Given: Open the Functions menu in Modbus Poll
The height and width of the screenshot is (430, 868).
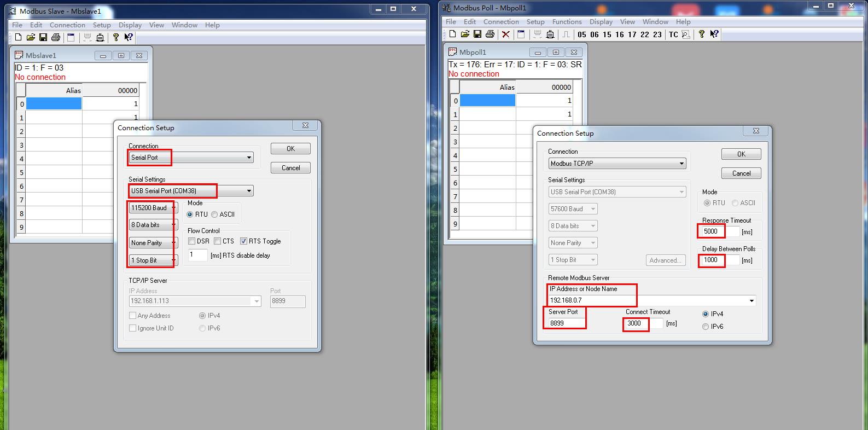Looking at the screenshot, I should (567, 22).
